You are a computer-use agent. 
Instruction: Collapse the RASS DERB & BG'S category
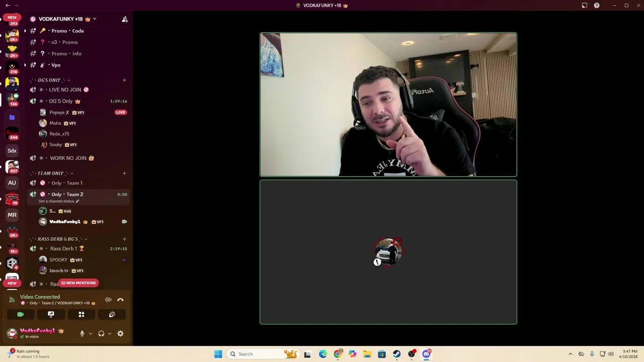pyautogui.click(x=86, y=239)
